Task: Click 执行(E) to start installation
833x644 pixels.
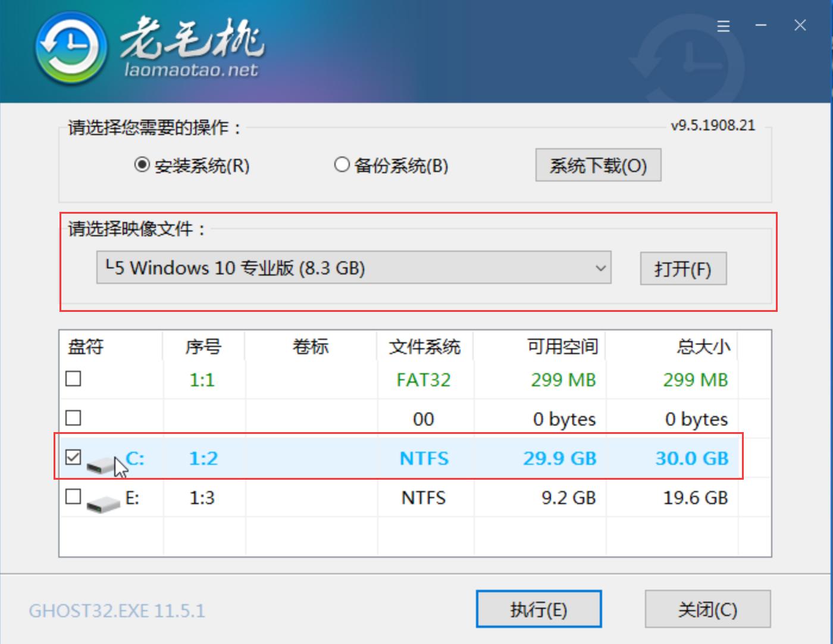Action: 538,609
